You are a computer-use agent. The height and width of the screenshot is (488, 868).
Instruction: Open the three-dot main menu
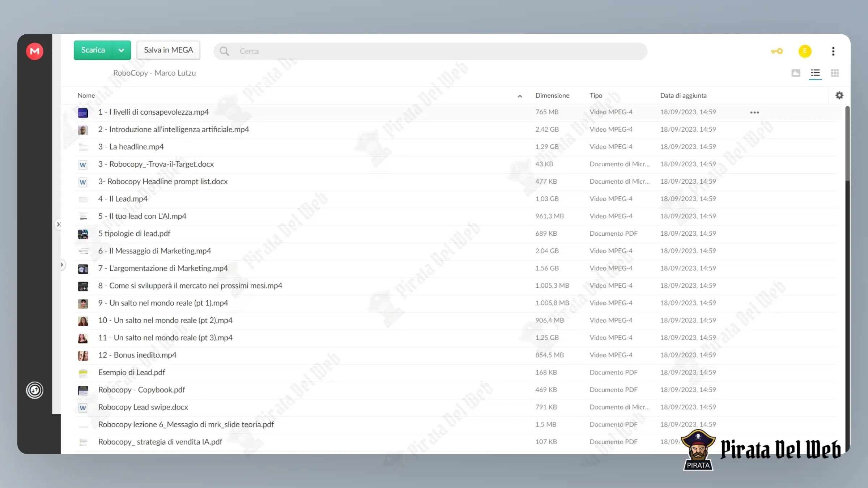[x=833, y=51]
